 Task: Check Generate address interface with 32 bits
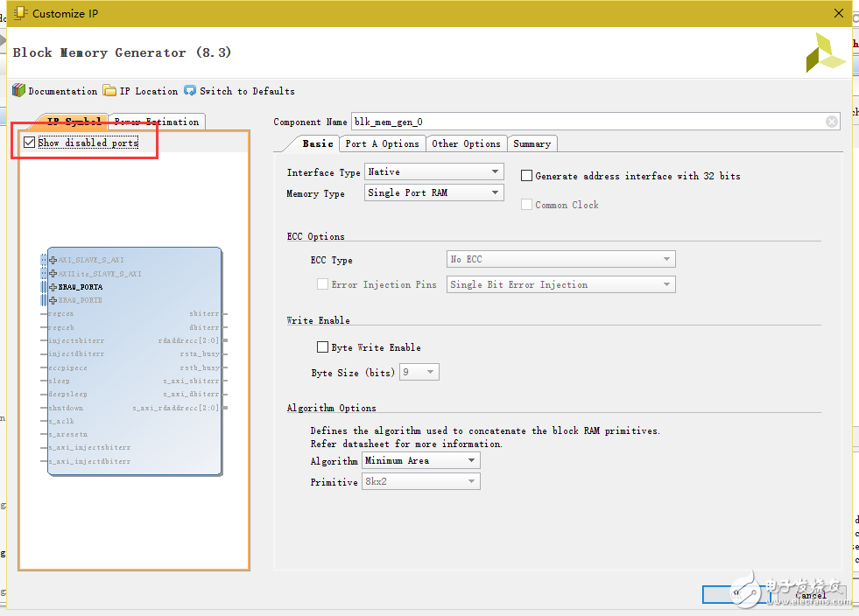pos(526,175)
